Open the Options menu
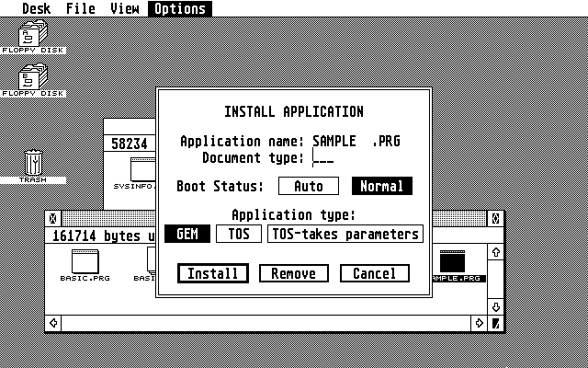Screen dimensions: 588x368 point(180,8)
